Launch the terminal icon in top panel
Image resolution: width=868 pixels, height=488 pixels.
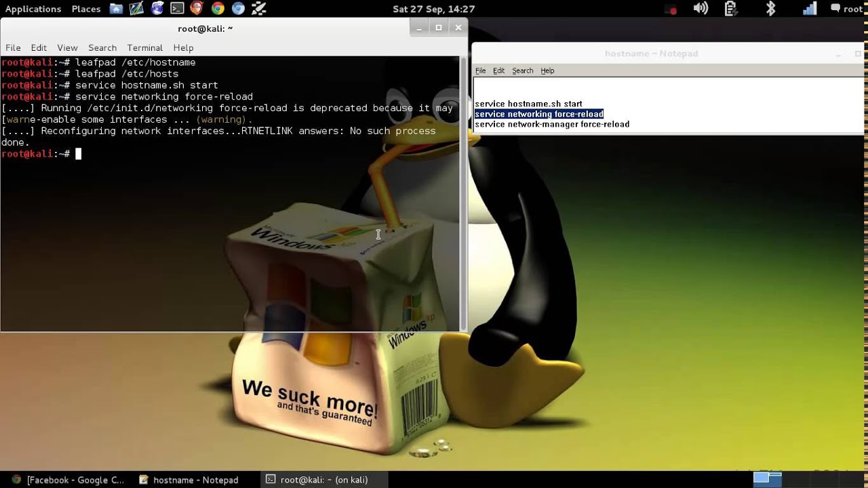click(177, 9)
